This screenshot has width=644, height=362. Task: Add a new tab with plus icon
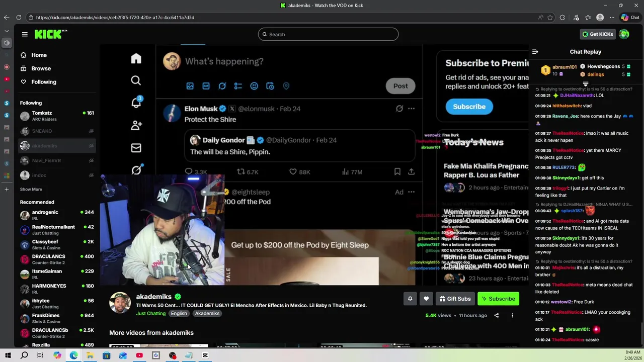[x=7, y=189]
